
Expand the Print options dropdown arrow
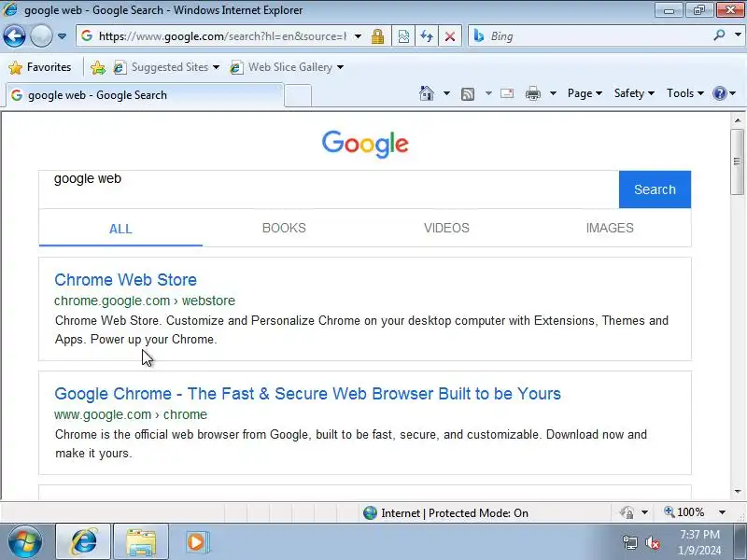(553, 93)
